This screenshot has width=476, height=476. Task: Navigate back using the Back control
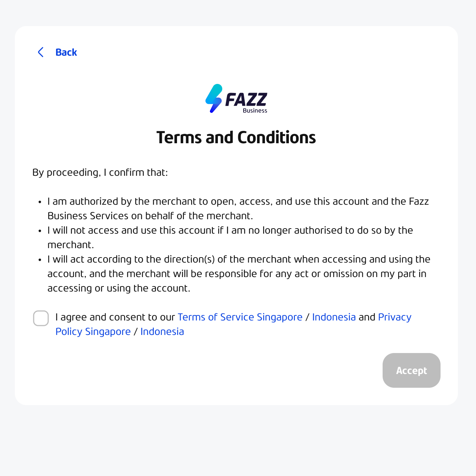point(58,52)
